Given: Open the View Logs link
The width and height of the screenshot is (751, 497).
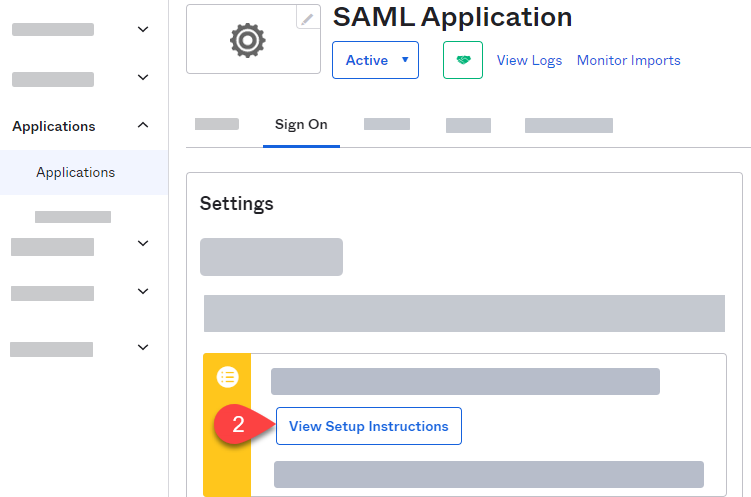Looking at the screenshot, I should pos(529,60).
